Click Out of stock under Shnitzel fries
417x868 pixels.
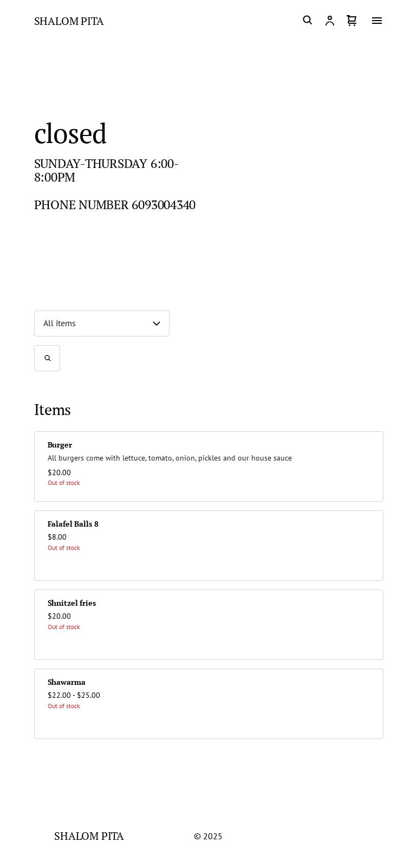(64, 627)
